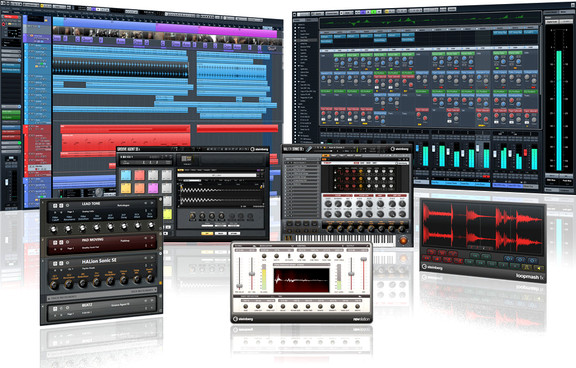This screenshot has height=368, width=576.
Task: Click the Steinberg logo in LoopMash FX
Action: point(432,267)
